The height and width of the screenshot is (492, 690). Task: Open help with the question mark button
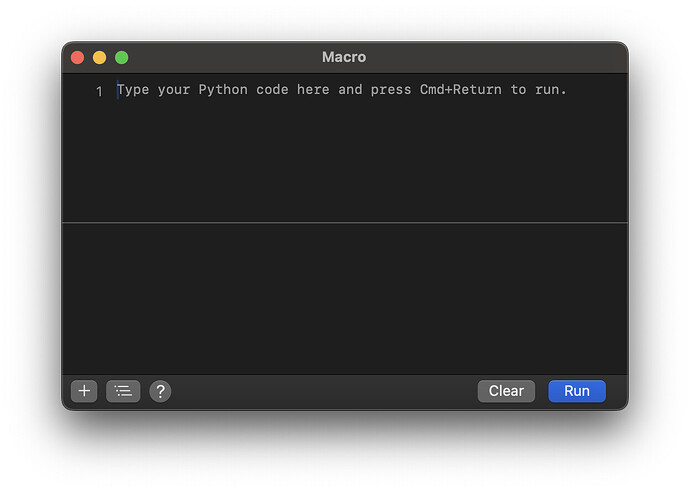click(160, 391)
